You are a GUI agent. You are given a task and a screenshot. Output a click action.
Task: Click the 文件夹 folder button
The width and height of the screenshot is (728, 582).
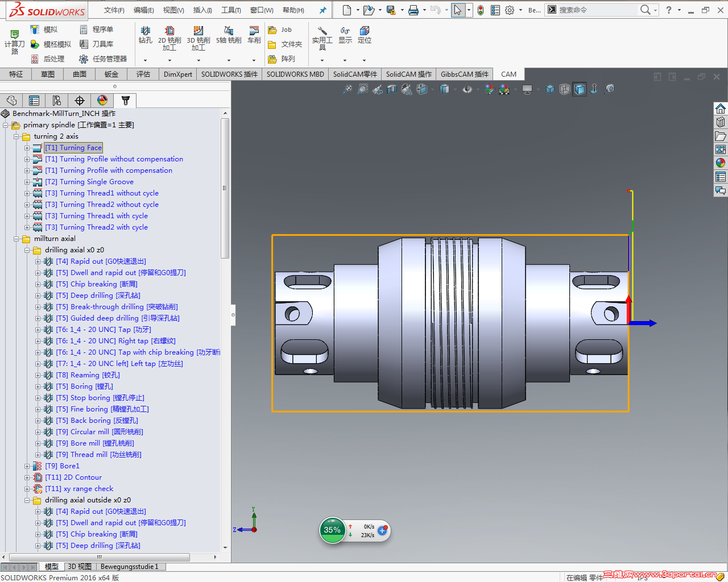(x=285, y=44)
